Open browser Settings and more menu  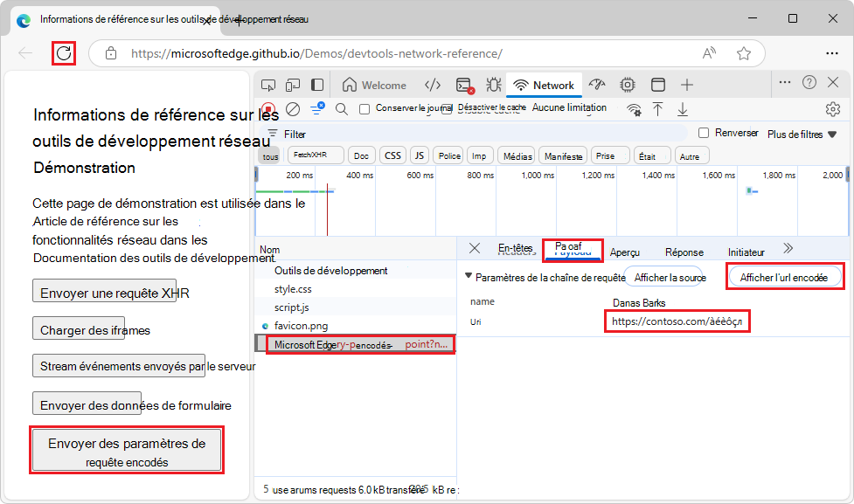[x=831, y=53]
